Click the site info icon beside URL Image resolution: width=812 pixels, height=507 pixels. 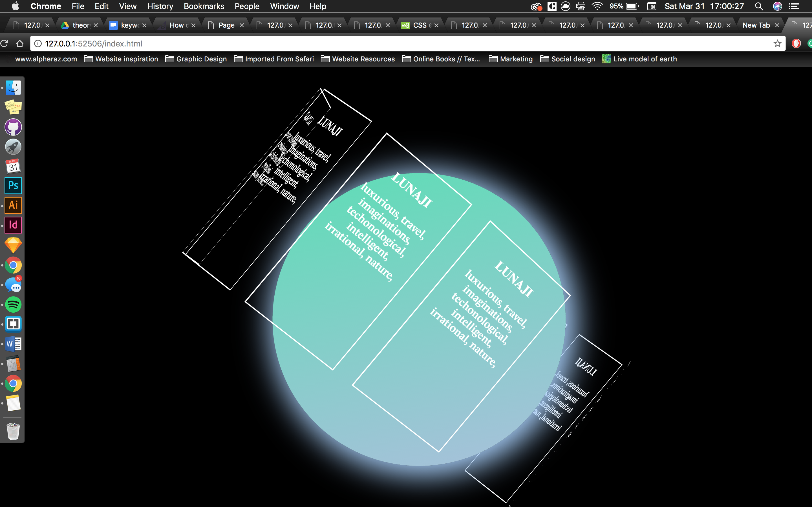point(38,44)
